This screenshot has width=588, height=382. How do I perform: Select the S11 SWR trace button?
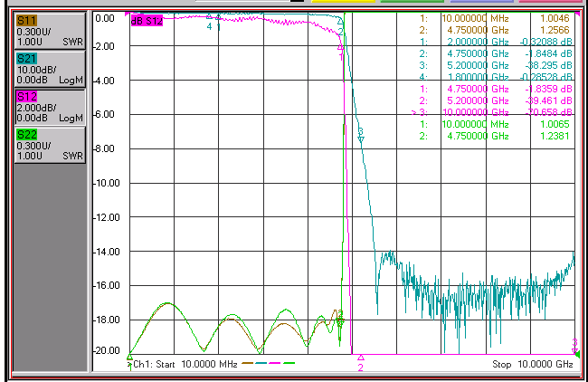point(50,31)
